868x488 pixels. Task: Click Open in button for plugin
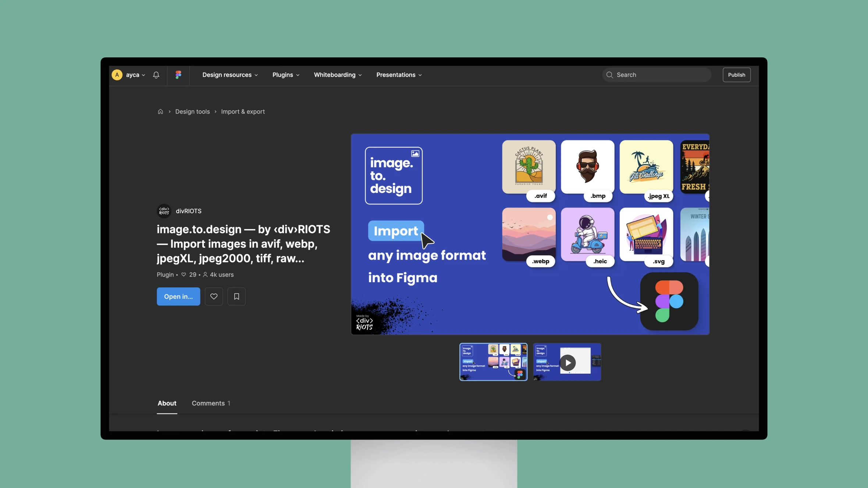pyautogui.click(x=178, y=296)
